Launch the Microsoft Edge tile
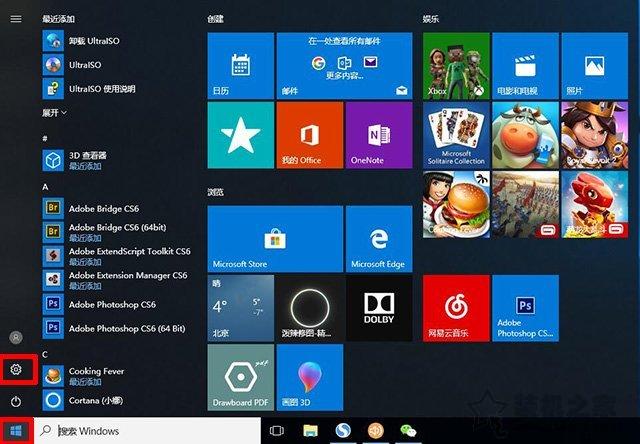Image resolution: width=640 pixels, height=444 pixels. [x=379, y=239]
